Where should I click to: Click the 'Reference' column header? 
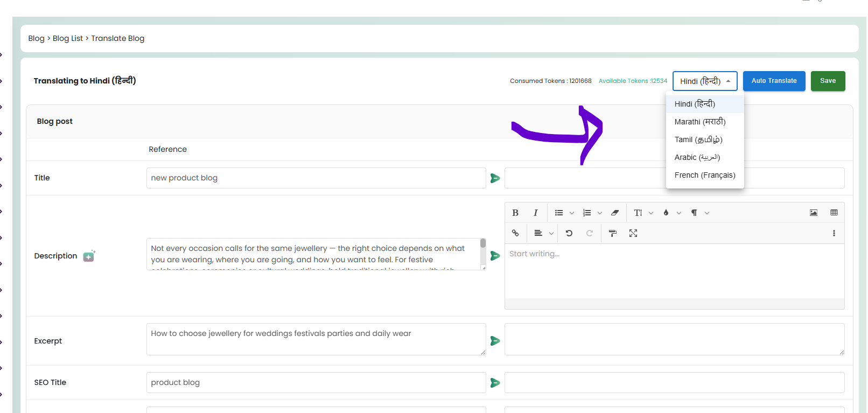pyautogui.click(x=167, y=149)
